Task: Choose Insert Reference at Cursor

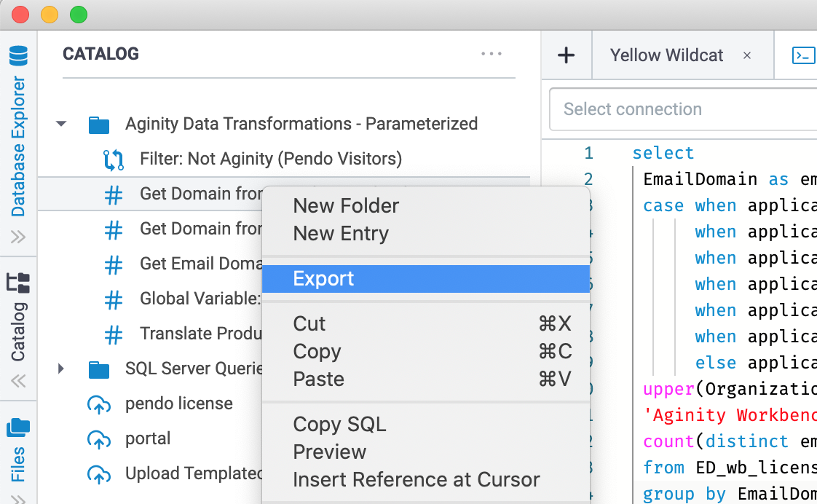Action: pyautogui.click(x=417, y=479)
